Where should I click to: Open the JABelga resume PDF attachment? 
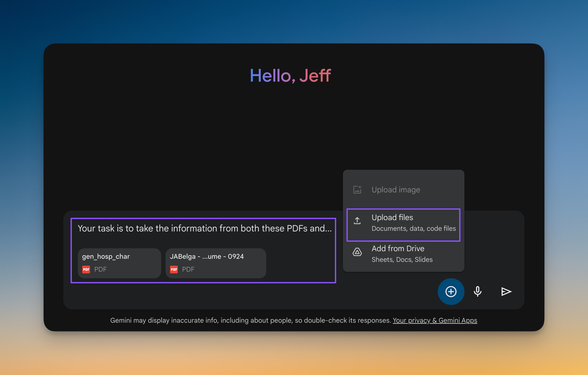click(216, 263)
